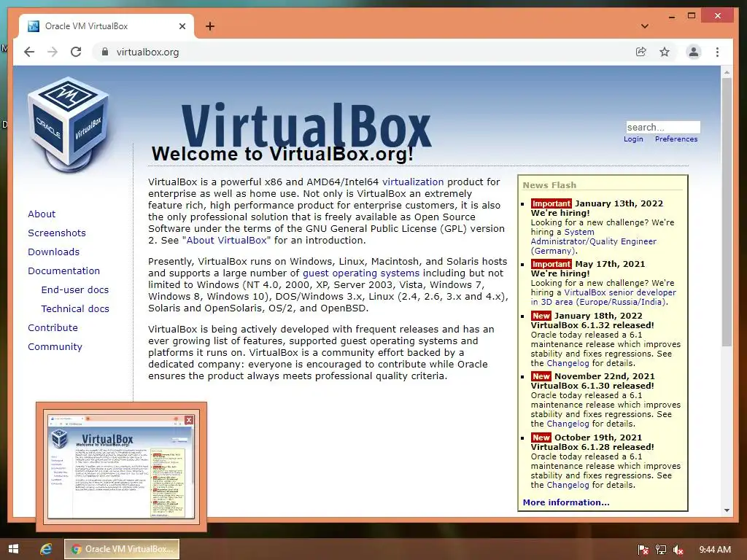Viewport: 747px width, 560px height.
Task: Click the VirtualBox 6.1.32 released! headline
Action: (x=592, y=325)
